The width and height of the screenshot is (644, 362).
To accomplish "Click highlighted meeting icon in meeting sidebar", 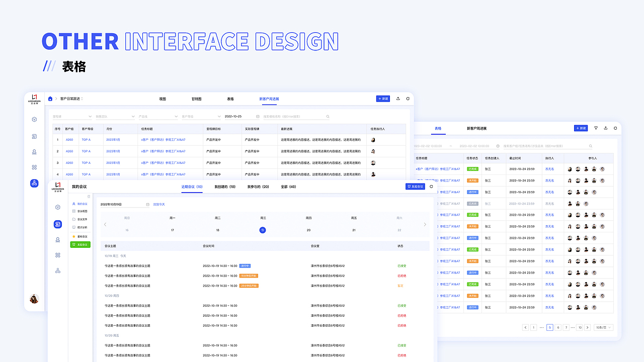I will click(58, 224).
